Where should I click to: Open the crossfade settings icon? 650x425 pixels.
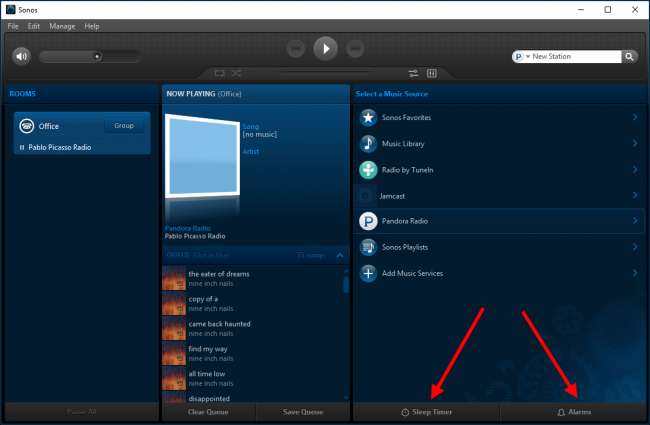[413, 73]
